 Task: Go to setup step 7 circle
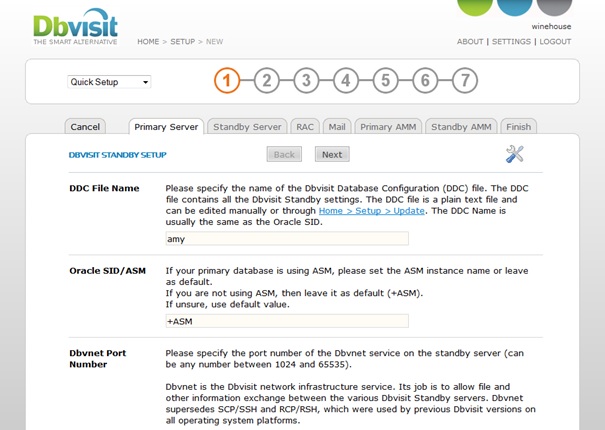pyautogui.click(x=465, y=80)
